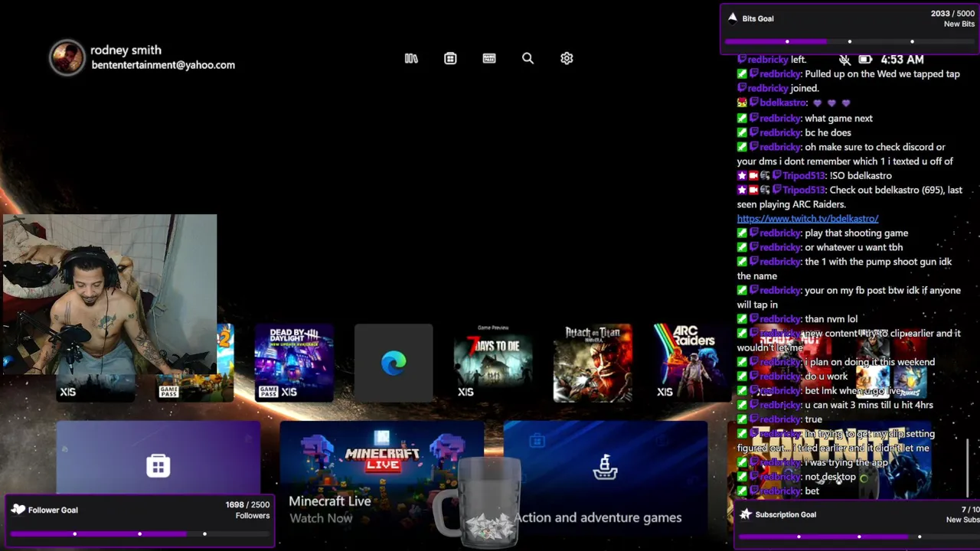Image resolution: width=980 pixels, height=551 pixels.
Task: Click chat message "what game next"
Action: [x=839, y=119]
